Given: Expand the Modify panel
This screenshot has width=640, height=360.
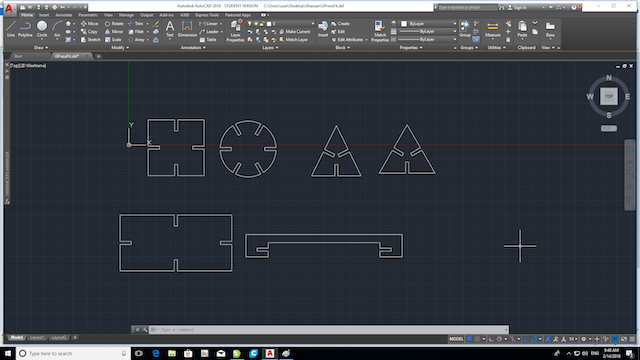Looking at the screenshot, I should click(x=120, y=48).
